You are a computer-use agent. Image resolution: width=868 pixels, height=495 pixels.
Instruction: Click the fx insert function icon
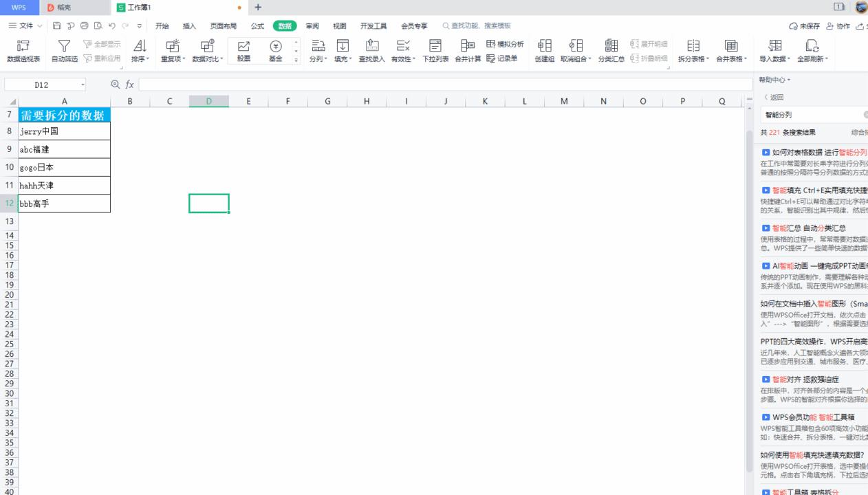pos(129,85)
